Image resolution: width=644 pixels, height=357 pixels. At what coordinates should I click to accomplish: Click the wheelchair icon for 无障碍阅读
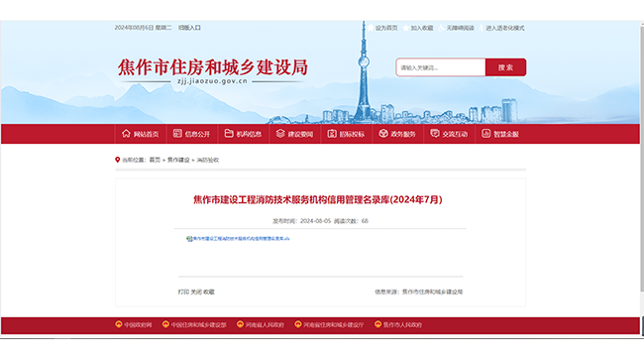click(441, 28)
